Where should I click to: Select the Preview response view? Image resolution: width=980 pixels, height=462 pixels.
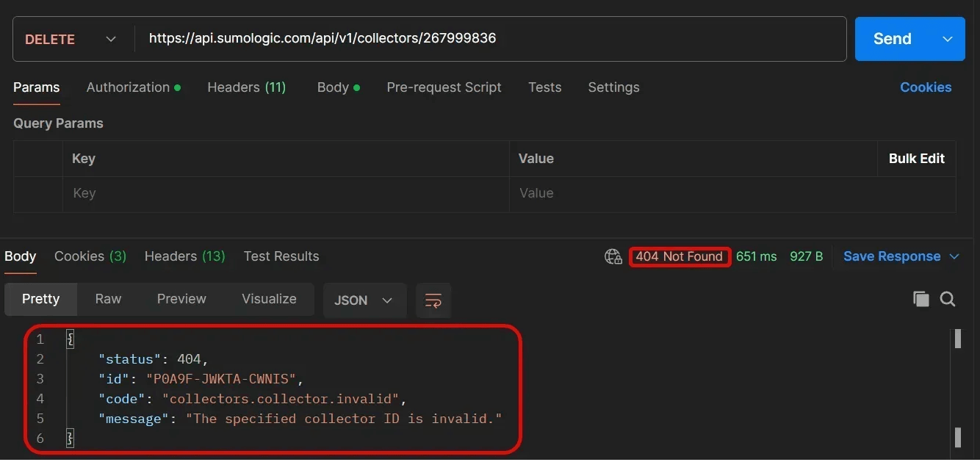[x=181, y=299]
